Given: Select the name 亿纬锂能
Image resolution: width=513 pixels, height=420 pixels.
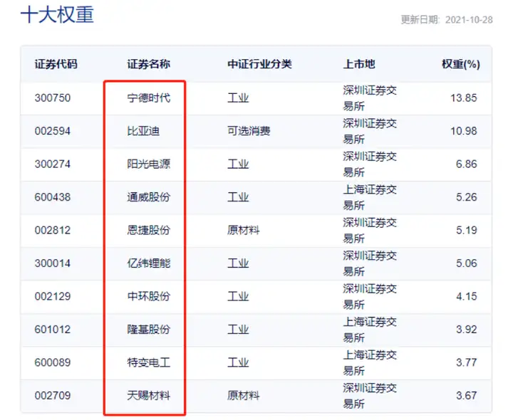Looking at the screenshot, I should point(148,263).
